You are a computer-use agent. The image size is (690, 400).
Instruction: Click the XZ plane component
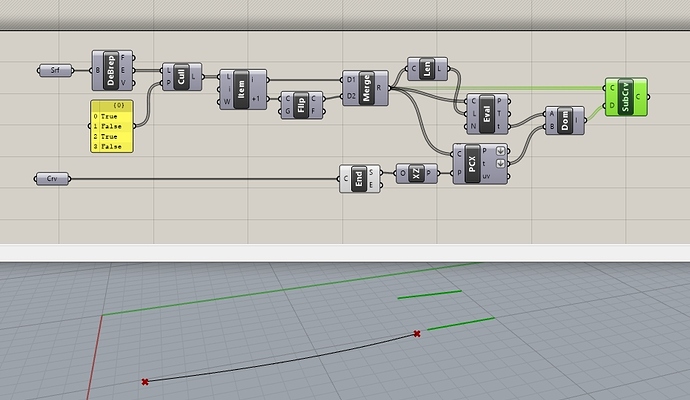click(x=417, y=174)
